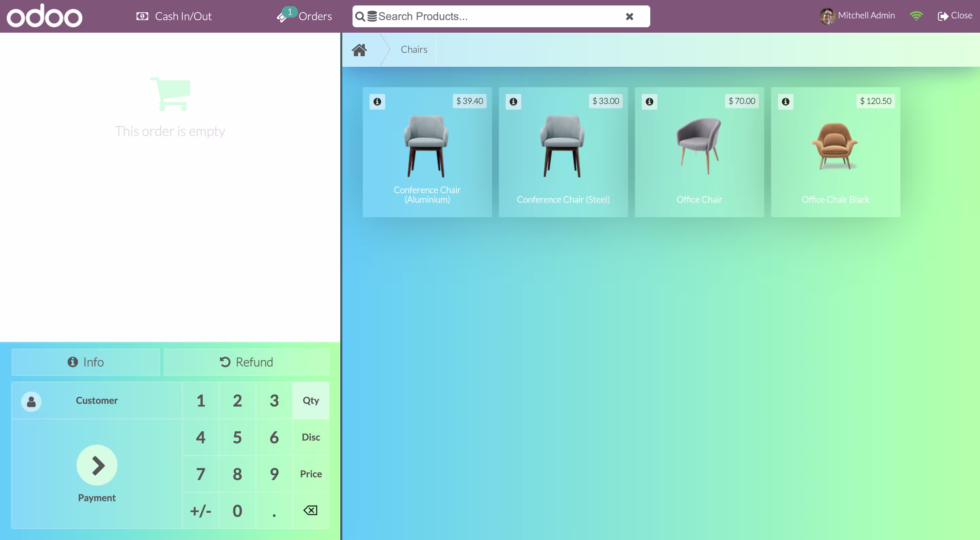Add Conference Chair (Aluminium) to order
The image size is (980, 540).
pyautogui.click(x=427, y=152)
